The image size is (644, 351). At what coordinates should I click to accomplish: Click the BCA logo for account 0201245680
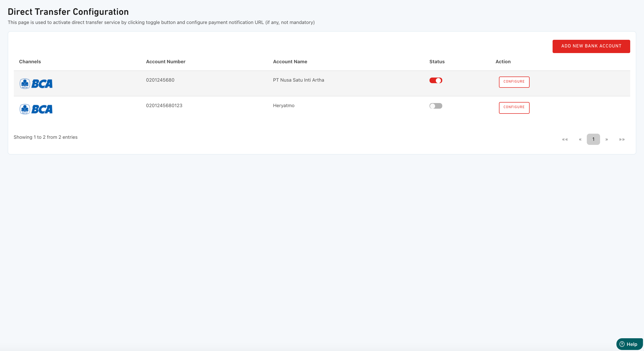[36, 84]
